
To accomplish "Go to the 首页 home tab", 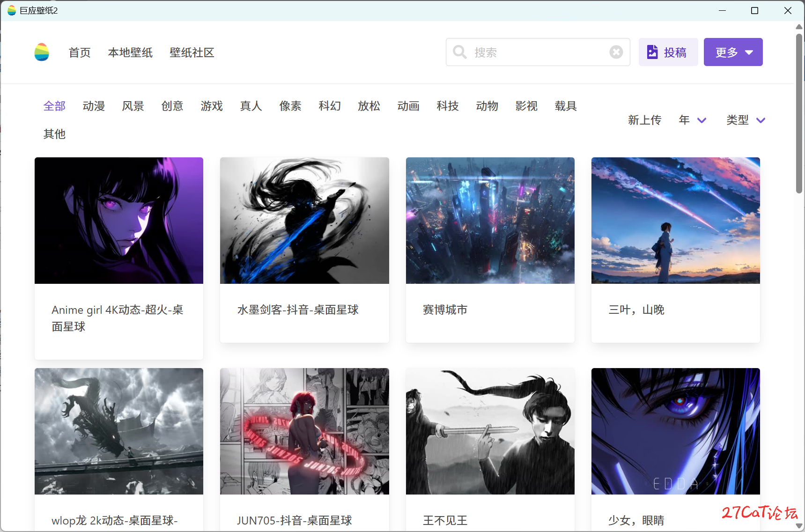I will pyautogui.click(x=80, y=52).
